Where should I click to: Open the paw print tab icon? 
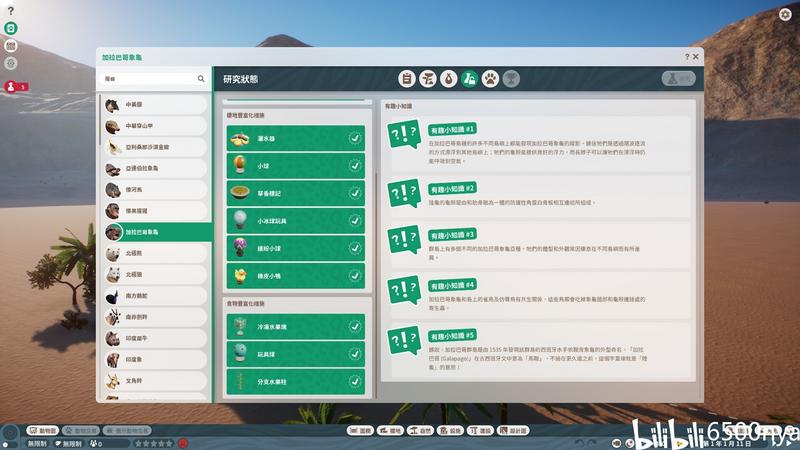[x=490, y=79]
